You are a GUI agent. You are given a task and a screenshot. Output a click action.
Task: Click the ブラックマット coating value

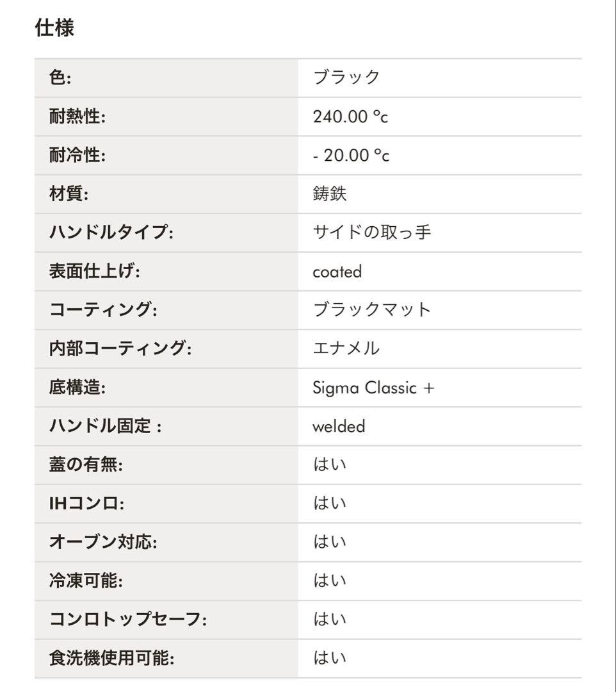point(371,310)
